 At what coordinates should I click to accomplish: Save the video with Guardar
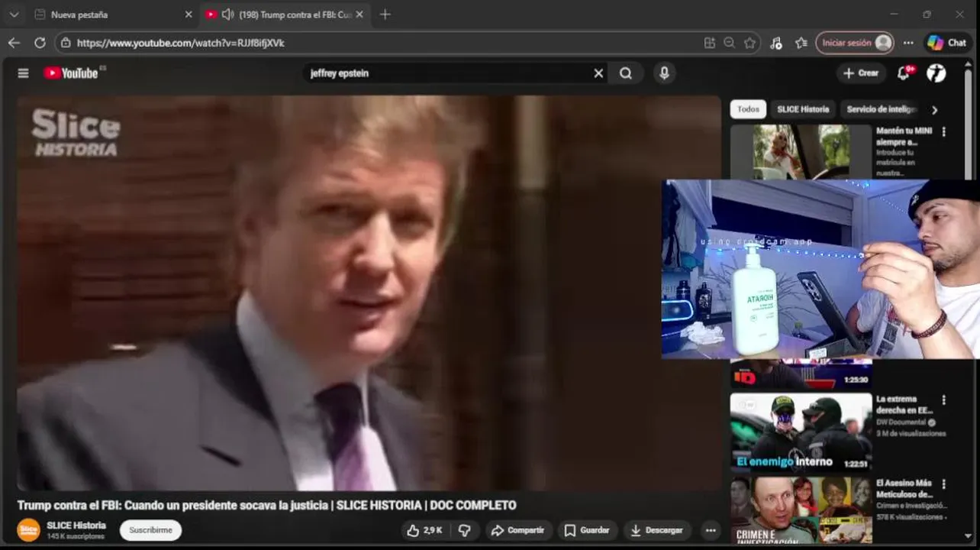586,530
